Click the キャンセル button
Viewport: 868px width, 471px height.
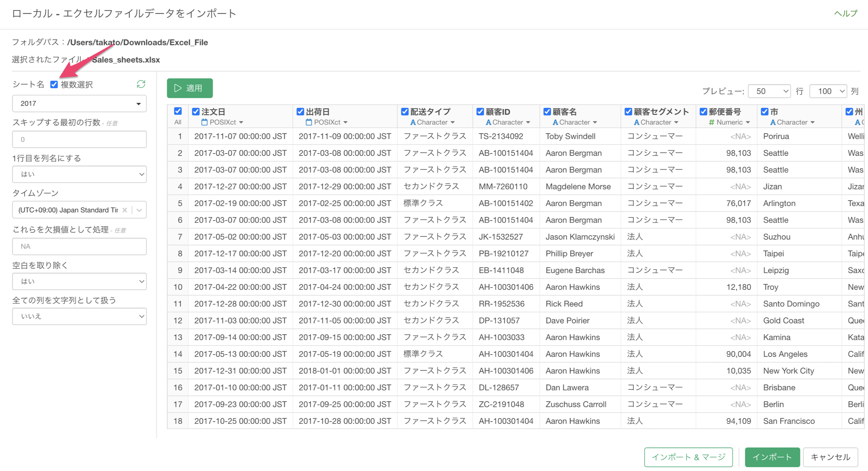(x=830, y=457)
